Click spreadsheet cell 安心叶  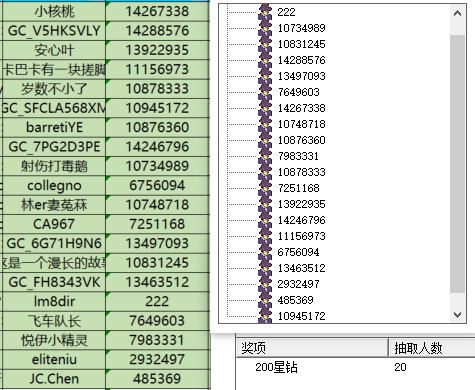click(54, 50)
